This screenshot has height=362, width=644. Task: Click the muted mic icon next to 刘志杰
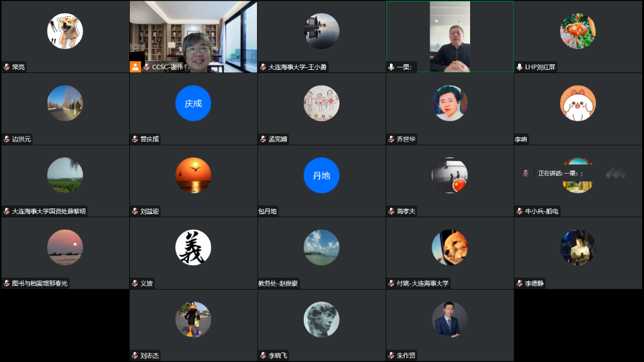click(x=135, y=356)
